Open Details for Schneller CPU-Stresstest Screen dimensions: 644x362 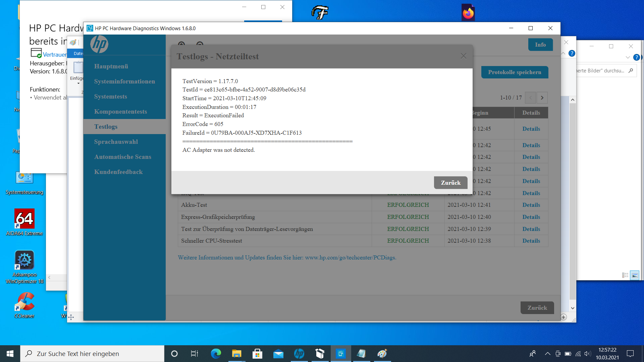click(x=531, y=241)
